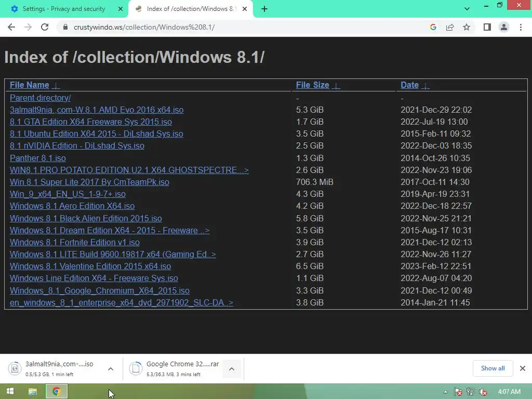Download 8.1 Ubuntu Edition X64 2015 iso
Image resolution: width=532 pixels, height=399 pixels.
coord(96,134)
